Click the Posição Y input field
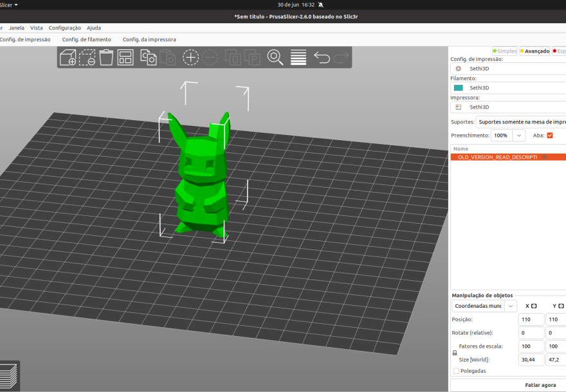The height and width of the screenshot is (392, 566). [x=556, y=319]
